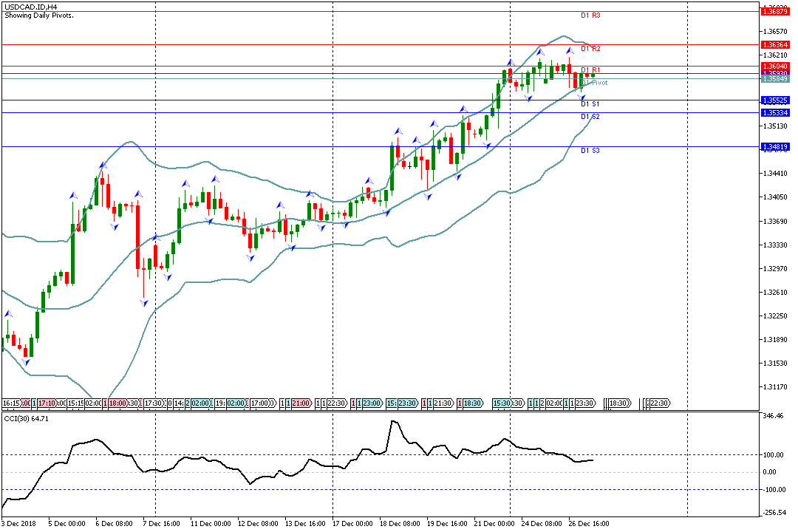Click the 5 Dec 00:00 time label

(66, 523)
